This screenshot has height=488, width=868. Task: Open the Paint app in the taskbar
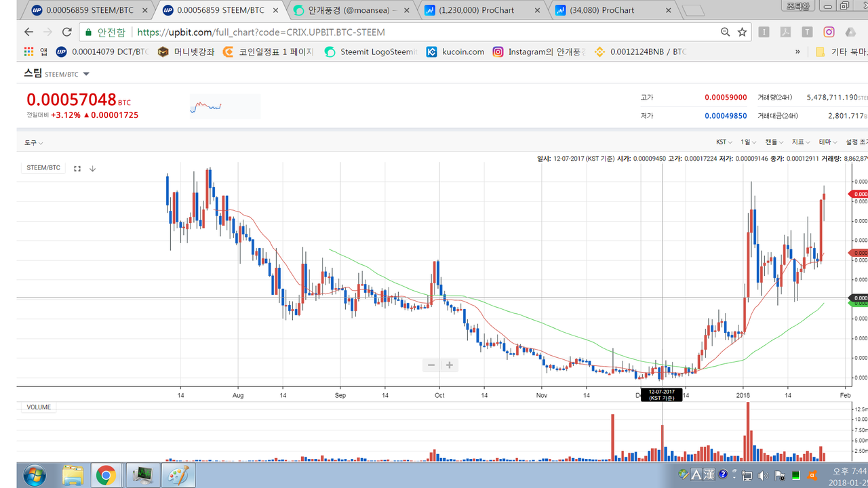click(178, 475)
